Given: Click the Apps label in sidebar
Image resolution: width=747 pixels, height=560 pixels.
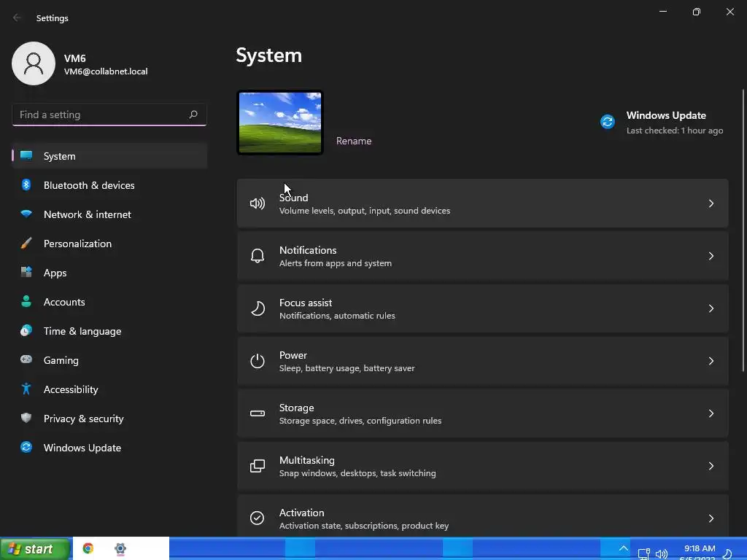Looking at the screenshot, I should [x=55, y=273].
